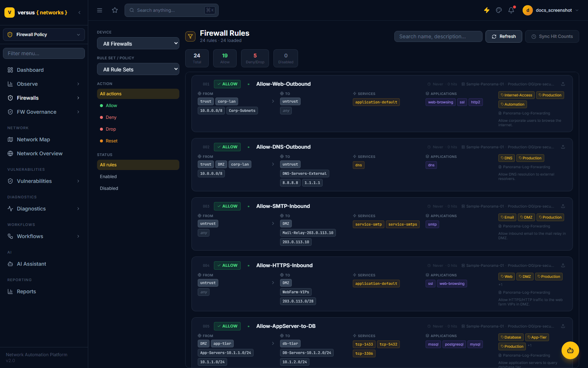Screen dimensions: 588x368
Task: Open the AI Assistant menu item
Action: pyautogui.click(x=44, y=264)
